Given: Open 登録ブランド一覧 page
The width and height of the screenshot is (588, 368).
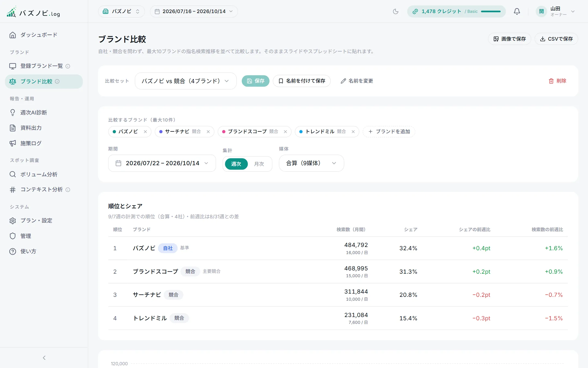Looking at the screenshot, I should click(x=44, y=66).
